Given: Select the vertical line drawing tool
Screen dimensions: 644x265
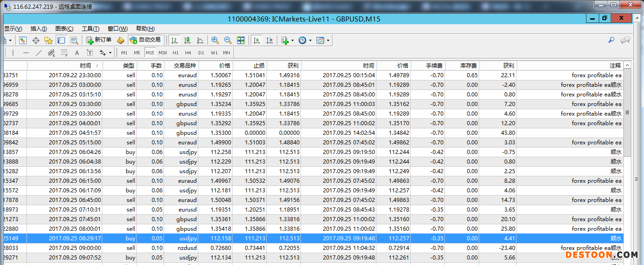Looking at the screenshot, I should [x=13, y=53].
